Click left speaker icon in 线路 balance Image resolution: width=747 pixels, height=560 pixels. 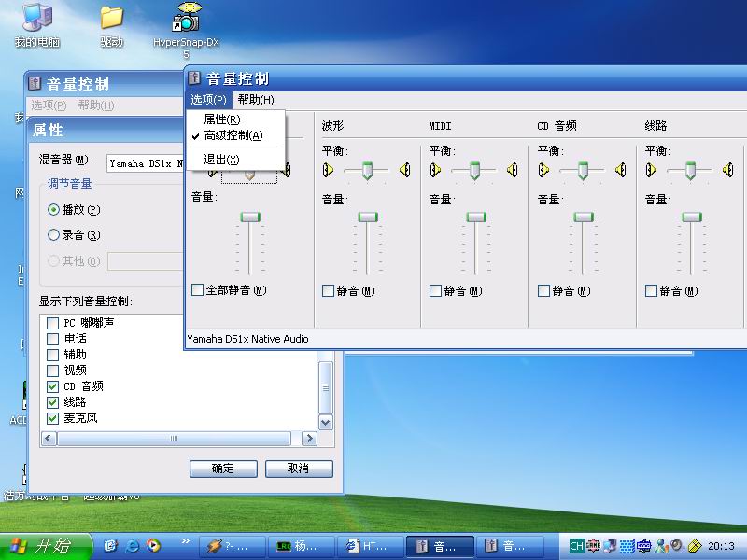pos(651,170)
